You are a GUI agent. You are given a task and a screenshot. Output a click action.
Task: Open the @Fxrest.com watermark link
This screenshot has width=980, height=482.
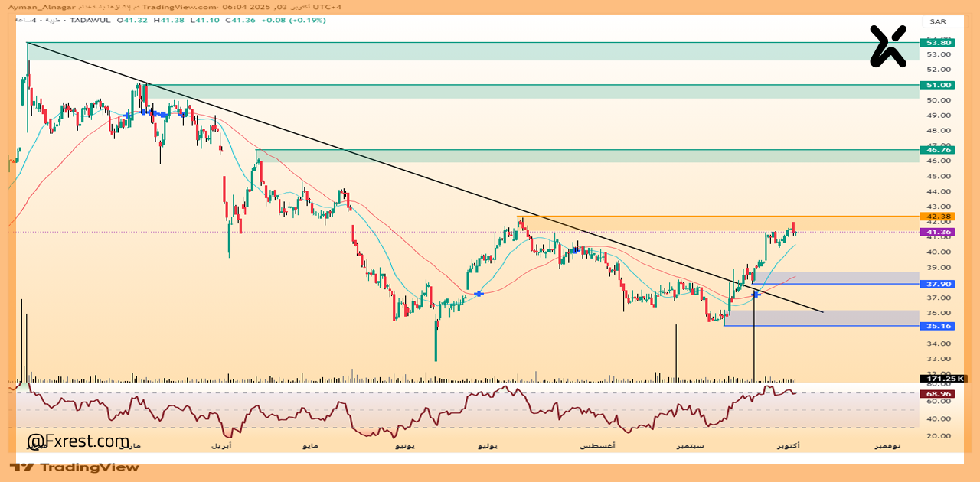pyautogui.click(x=78, y=441)
